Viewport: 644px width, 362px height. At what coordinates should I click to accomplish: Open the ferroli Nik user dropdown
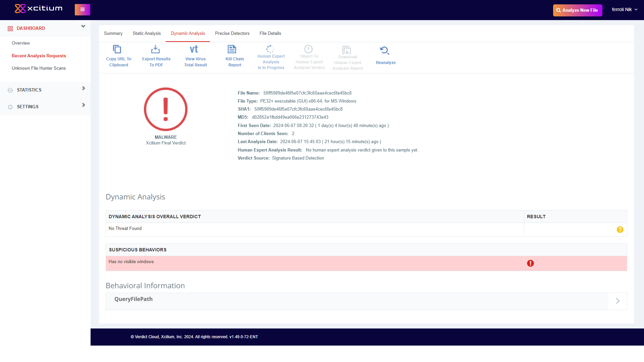625,10
